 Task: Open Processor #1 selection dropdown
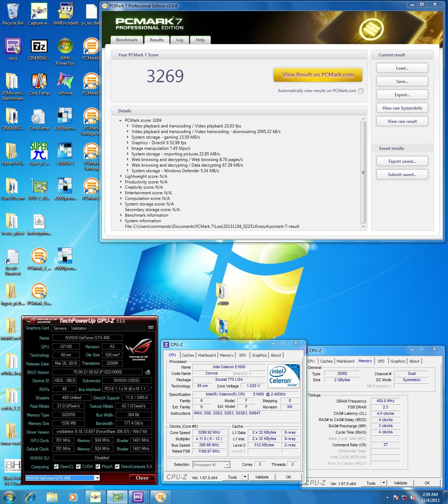(x=227, y=464)
